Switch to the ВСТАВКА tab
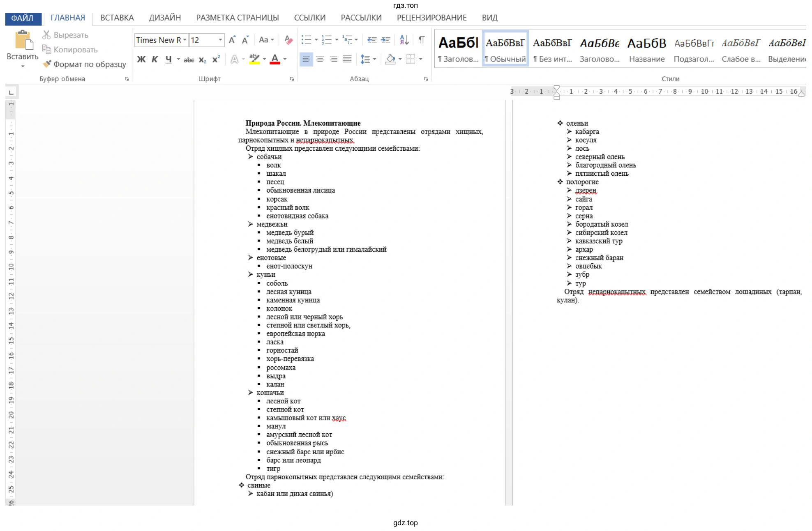812x531 pixels. tap(117, 18)
